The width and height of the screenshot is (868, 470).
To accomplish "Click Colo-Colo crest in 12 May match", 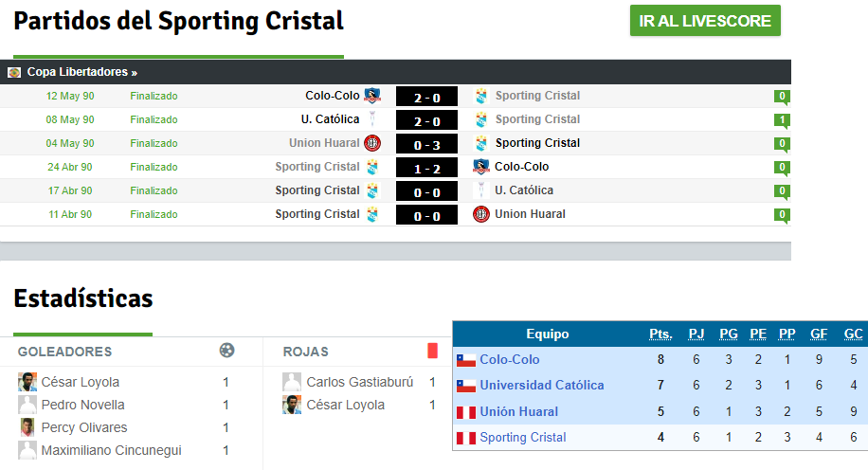I will (372, 96).
